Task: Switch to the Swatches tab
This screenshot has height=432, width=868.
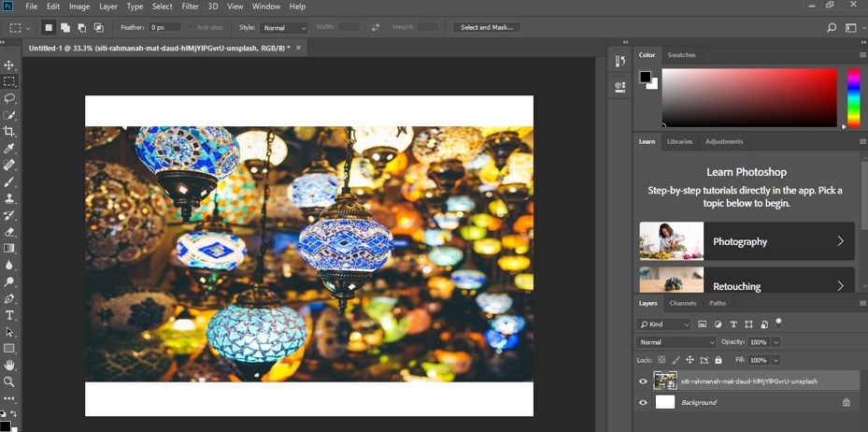Action: click(x=681, y=55)
